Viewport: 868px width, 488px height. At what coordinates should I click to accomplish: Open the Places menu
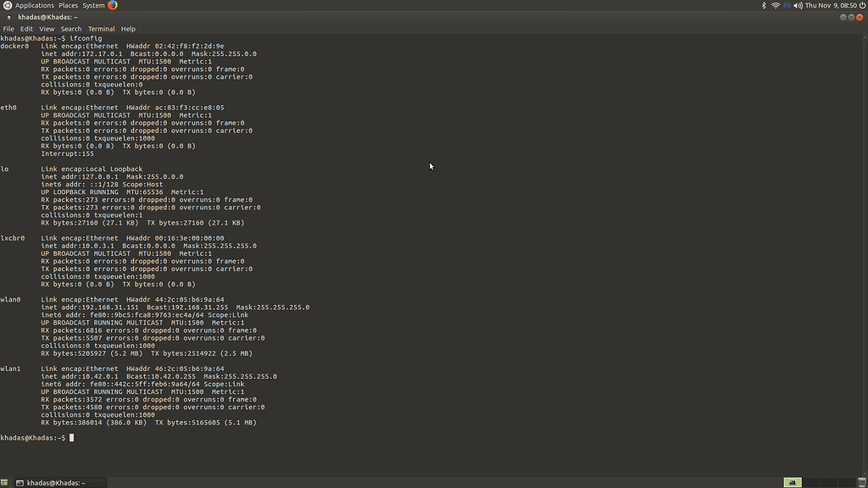(x=69, y=4)
